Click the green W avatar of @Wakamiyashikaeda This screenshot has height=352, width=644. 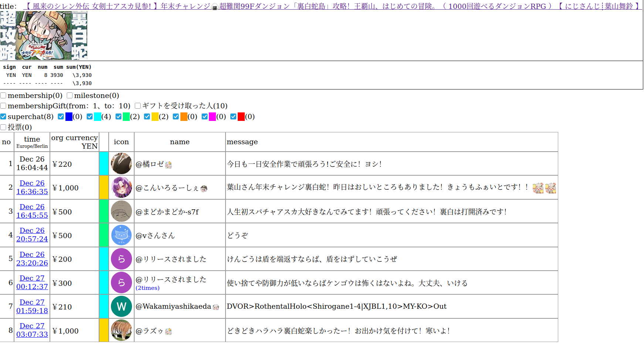point(121,307)
